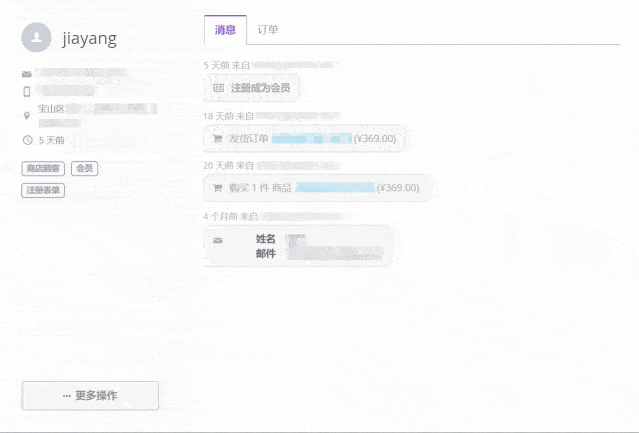
Task: Click the jiayang customer name heading
Action: tap(89, 39)
